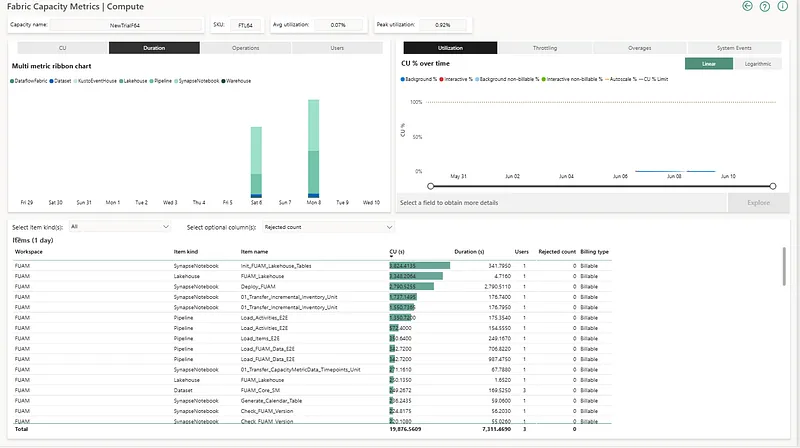This screenshot has height=448, width=800.
Task: Select Lakehouse legend entry
Action: [134, 81]
